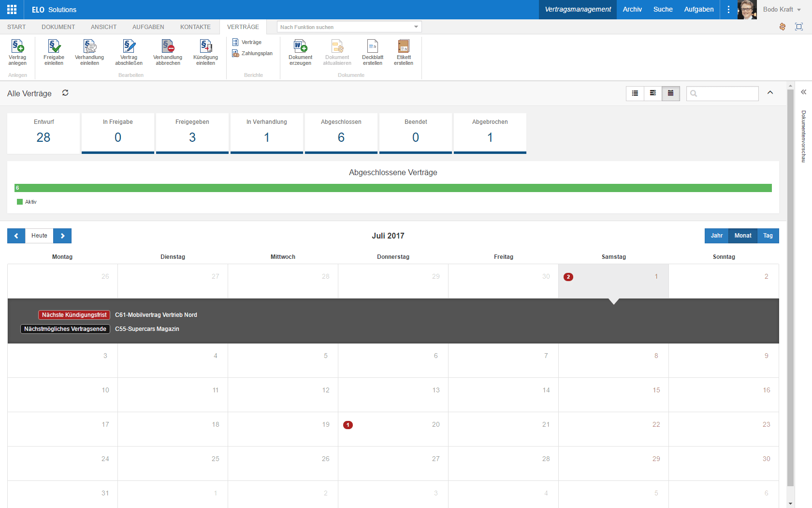Filter by Entwurf status tile
This screenshot has height=508, width=812.
(x=43, y=133)
